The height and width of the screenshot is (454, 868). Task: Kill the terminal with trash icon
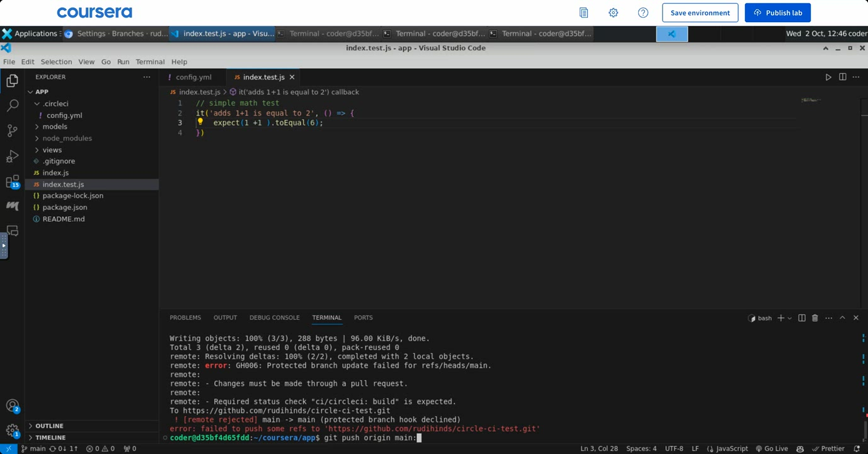click(815, 318)
